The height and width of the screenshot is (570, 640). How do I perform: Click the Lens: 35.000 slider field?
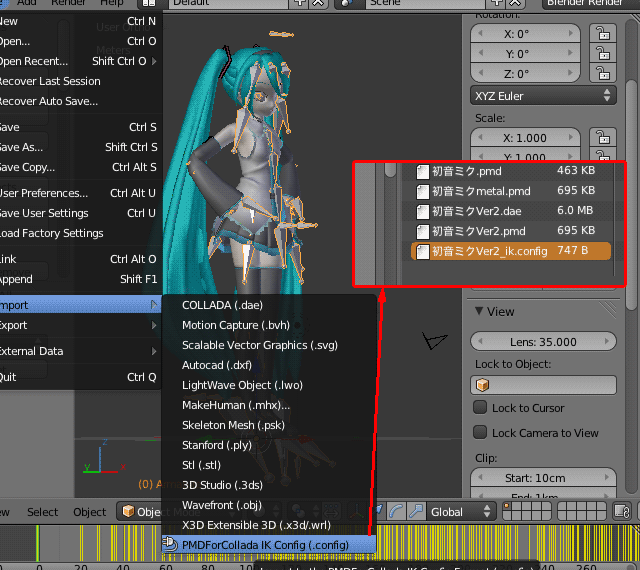point(543,341)
